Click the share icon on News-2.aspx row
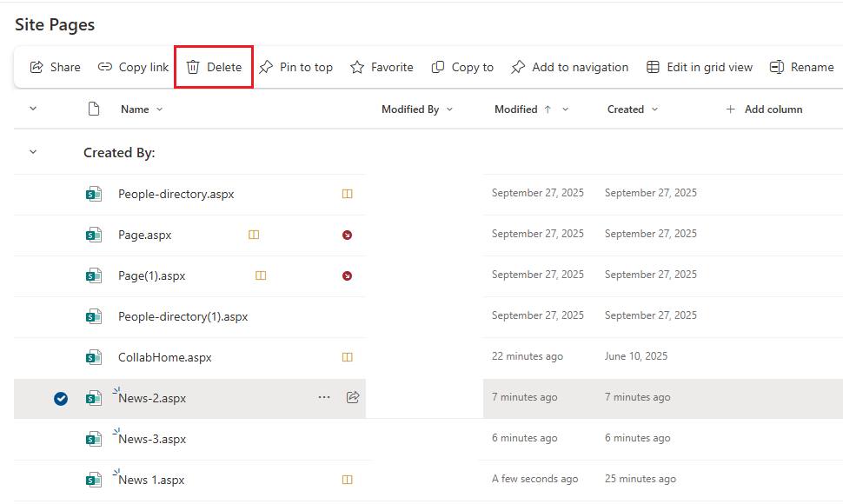This screenshot has height=504, width=843. 353,398
